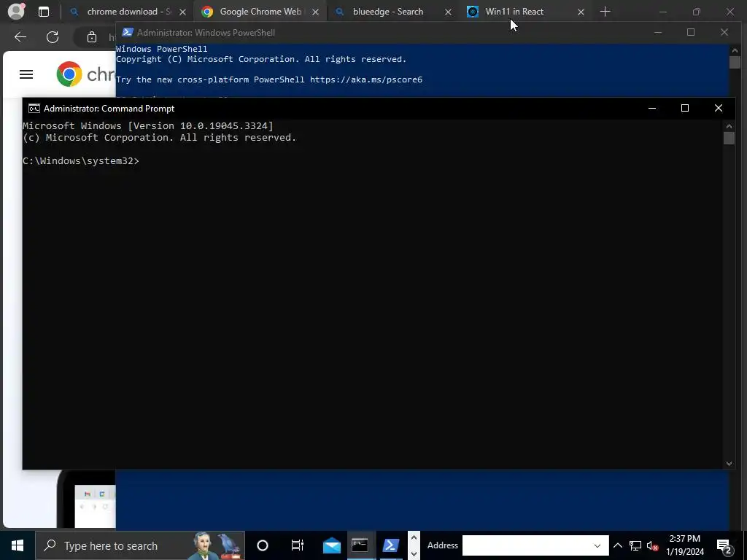The width and height of the screenshot is (747, 560).
Task: Expand the Address toolbar dropdown
Action: click(597, 545)
